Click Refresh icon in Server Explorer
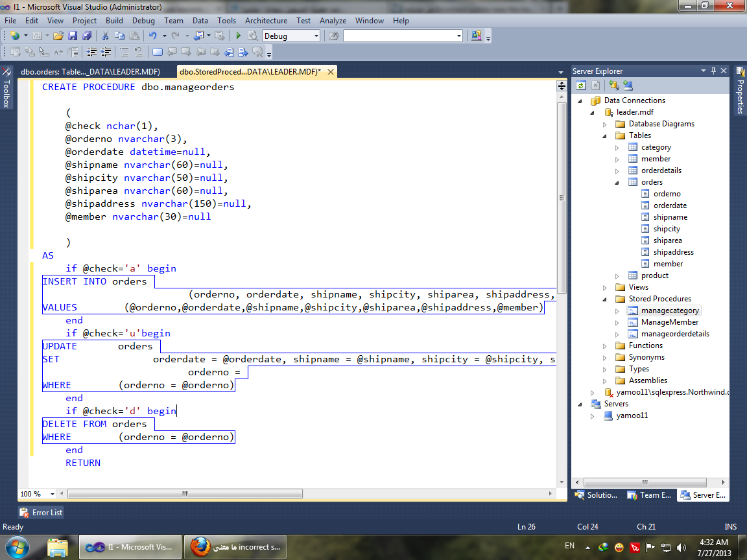Screen dimensions: 747x560 point(581,86)
